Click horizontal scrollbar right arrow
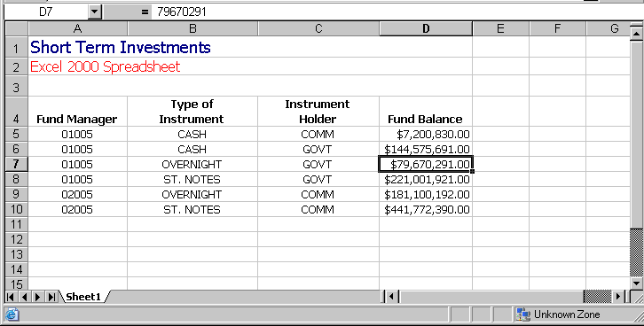Screen dimensions: 644x326 tap(618, 296)
